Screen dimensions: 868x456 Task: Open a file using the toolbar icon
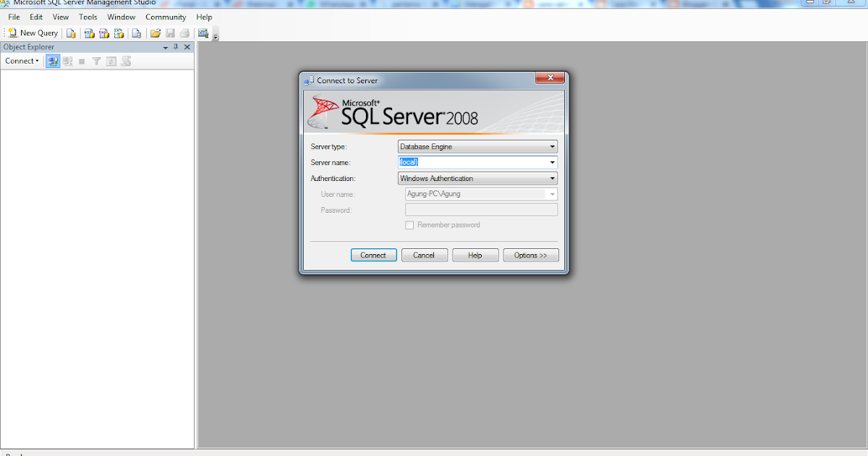(156, 33)
